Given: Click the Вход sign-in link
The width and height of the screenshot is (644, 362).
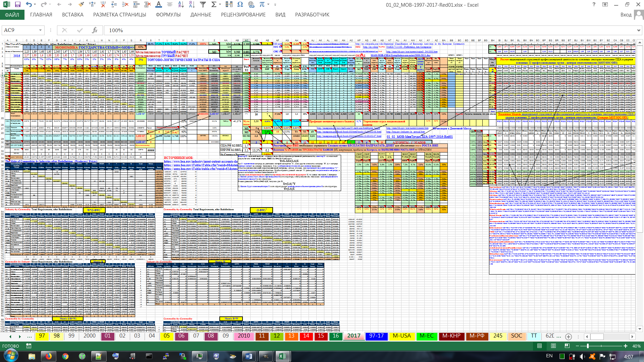Looking at the screenshot, I should click(626, 15).
